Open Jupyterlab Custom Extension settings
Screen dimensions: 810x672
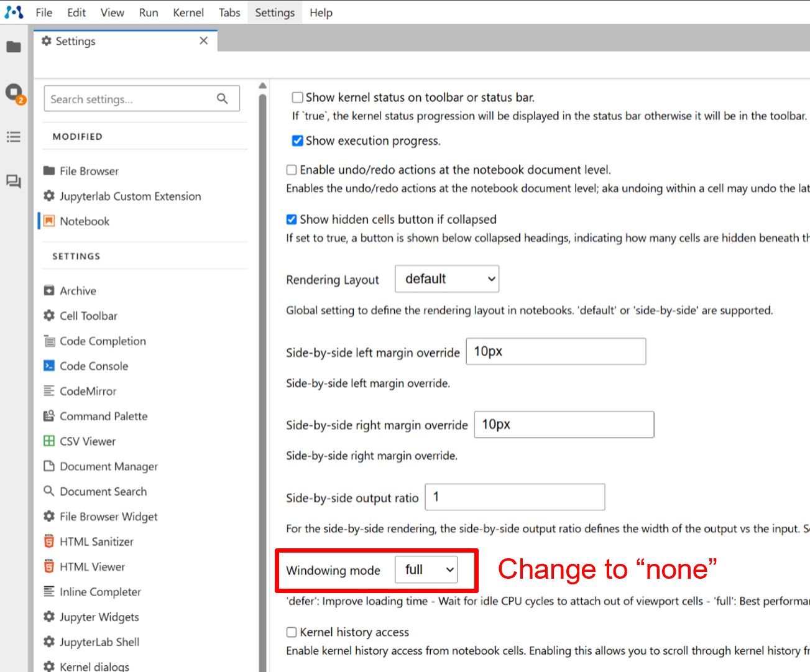[130, 196]
